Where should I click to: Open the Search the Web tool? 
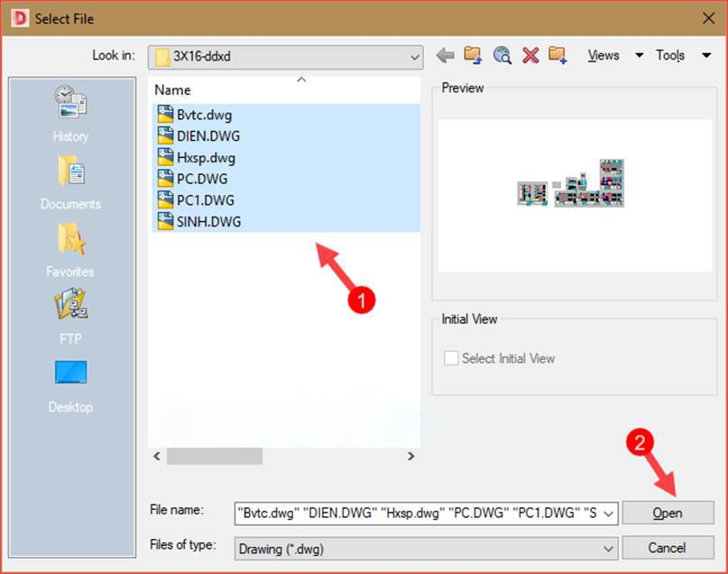point(502,55)
